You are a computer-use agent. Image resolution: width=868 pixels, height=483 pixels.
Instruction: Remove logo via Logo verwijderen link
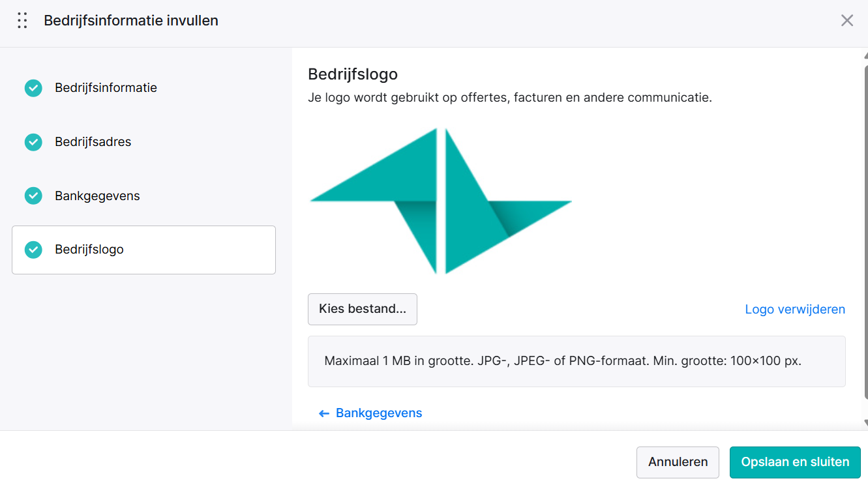(x=795, y=310)
